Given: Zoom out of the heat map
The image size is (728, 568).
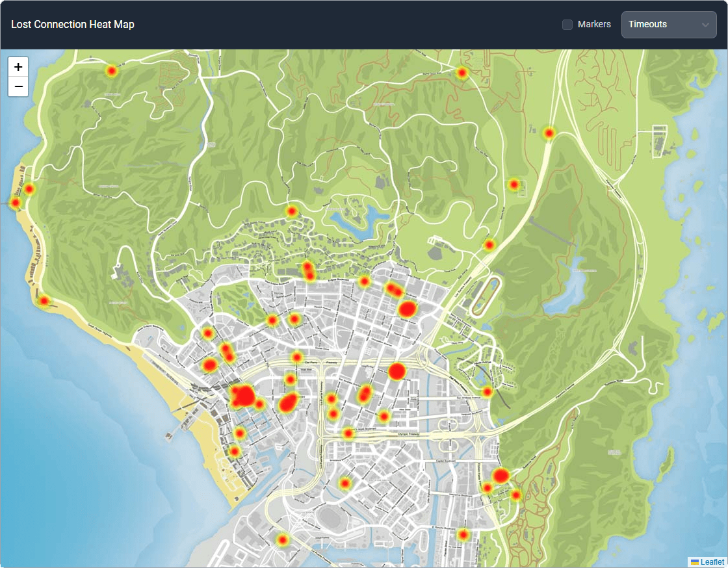Looking at the screenshot, I should point(18,87).
